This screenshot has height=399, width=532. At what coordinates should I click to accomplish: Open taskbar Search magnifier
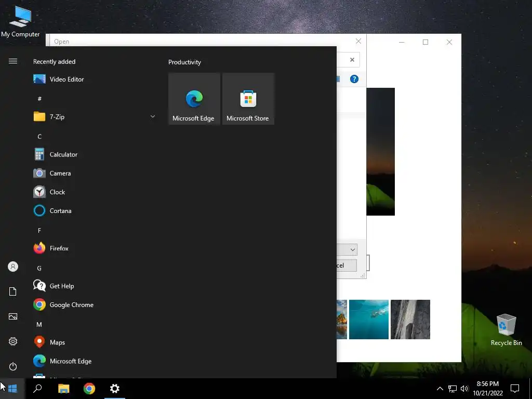(37, 389)
